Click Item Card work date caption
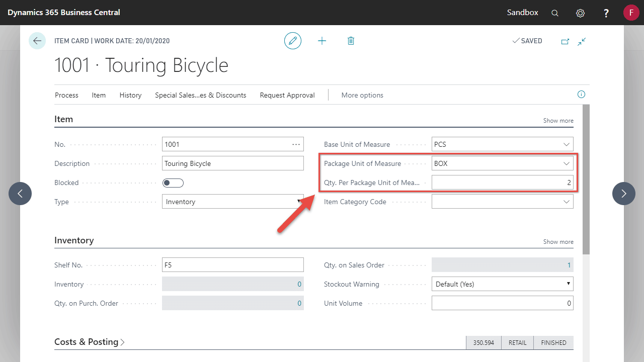The width and height of the screenshot is (644, 362). click(112, 41)
